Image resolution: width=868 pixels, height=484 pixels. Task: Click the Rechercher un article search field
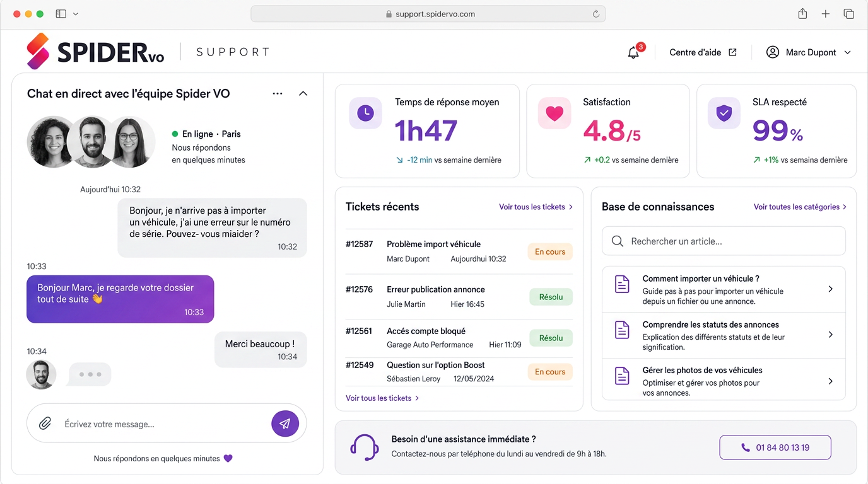click(x=724, y=241)
